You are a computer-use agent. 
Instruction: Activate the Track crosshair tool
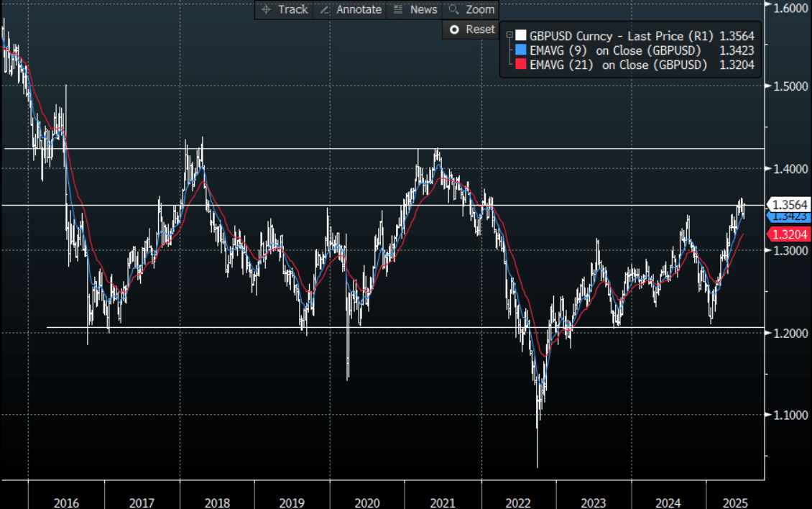(x=285, y=9)
